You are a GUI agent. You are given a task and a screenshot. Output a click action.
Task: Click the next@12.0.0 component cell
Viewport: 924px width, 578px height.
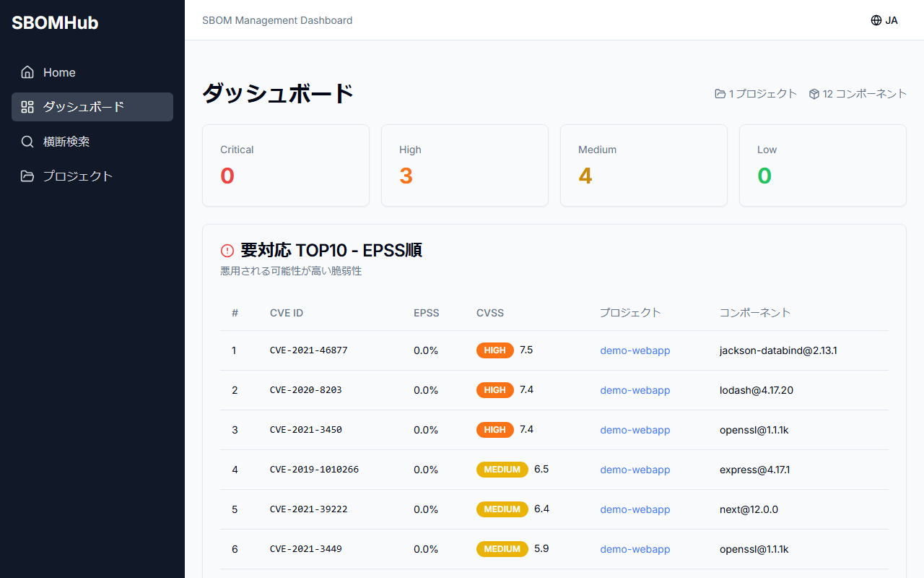click(749, 509)
